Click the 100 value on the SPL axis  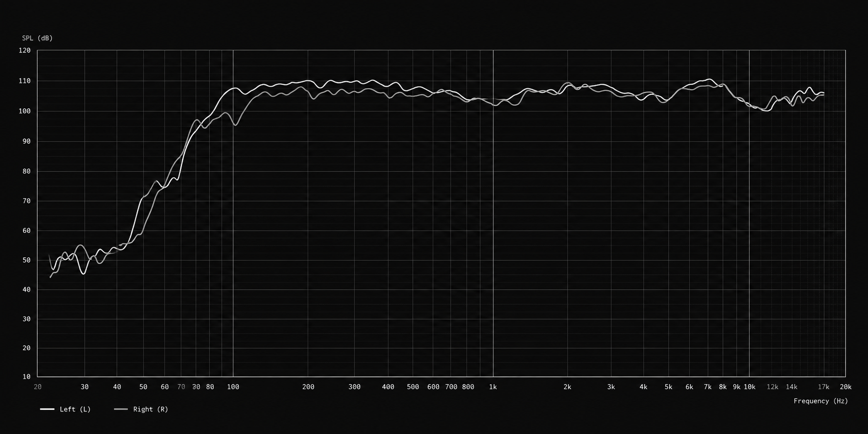[24, 111]
